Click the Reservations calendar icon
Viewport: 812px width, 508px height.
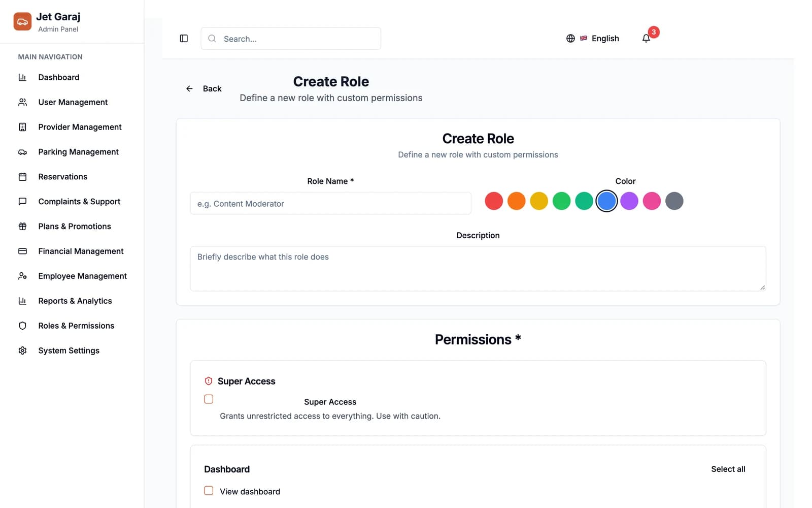pyautogui.click(x=22, y=177)
